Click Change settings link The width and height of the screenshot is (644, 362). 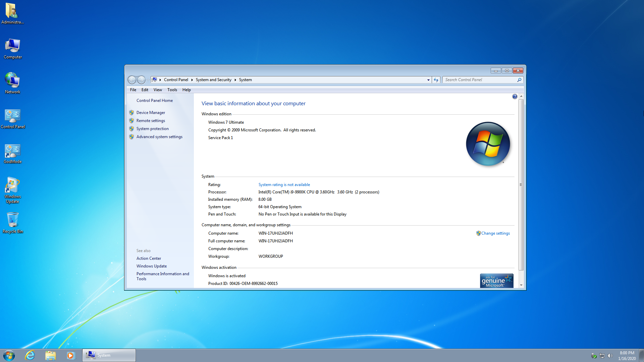pyautogui.click(x=495, y=233)
